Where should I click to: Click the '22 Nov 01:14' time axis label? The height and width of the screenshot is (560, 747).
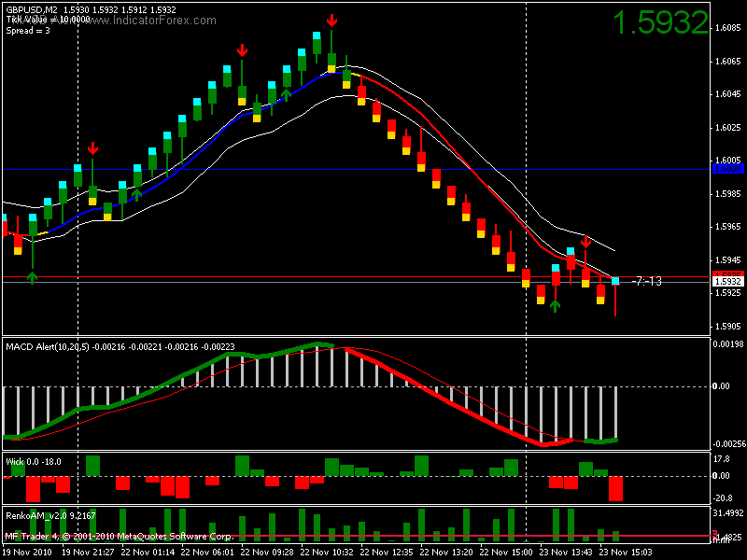(x=148, y=553)
